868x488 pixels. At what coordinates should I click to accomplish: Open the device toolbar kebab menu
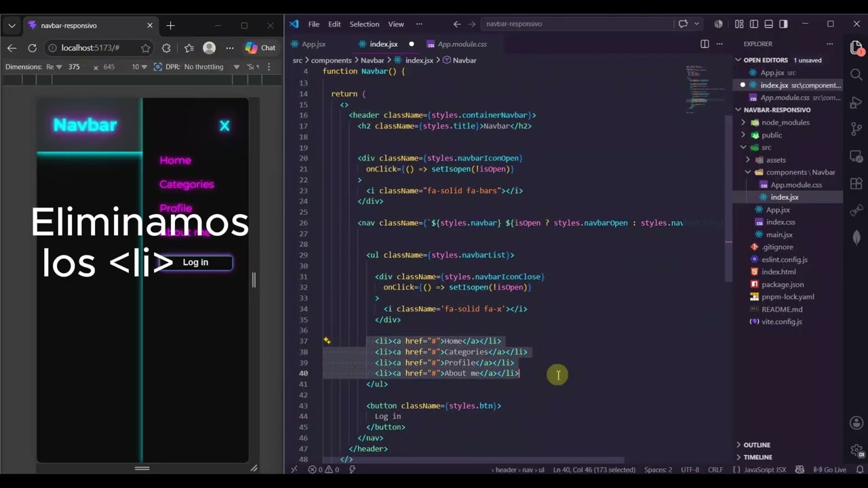pyautogui.click(x=269, y=67)
